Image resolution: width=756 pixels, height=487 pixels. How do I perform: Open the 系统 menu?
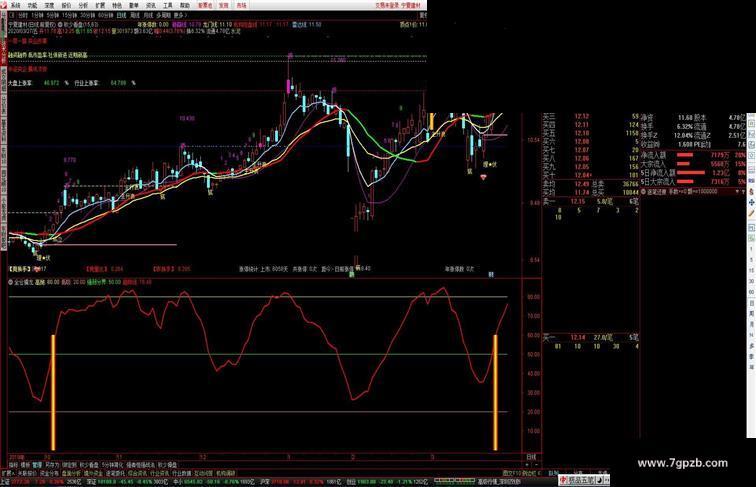[16, 6]
